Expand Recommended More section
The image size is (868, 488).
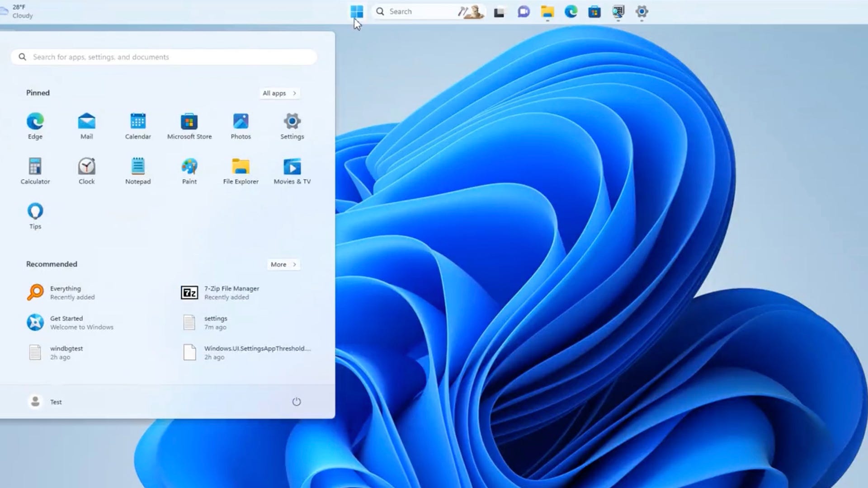[283, 264]
